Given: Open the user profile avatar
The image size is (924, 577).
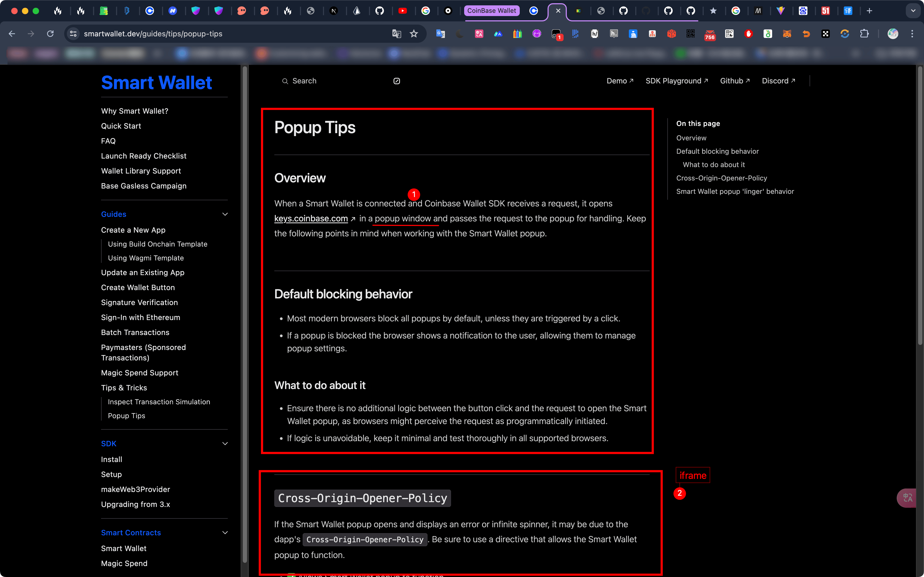Looking at the screenshot, I should (893, 34).
